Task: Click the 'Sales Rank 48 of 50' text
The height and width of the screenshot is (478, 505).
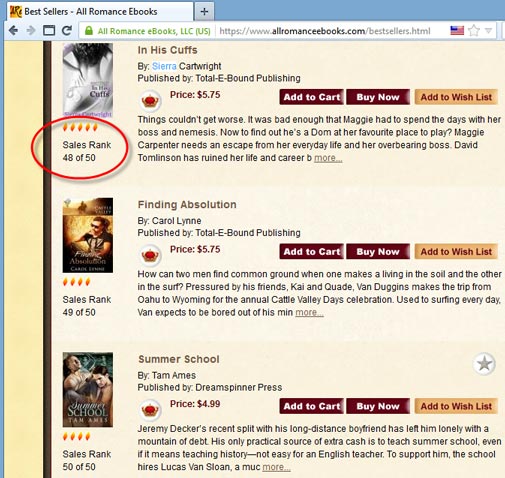Action: pos(87,151)
